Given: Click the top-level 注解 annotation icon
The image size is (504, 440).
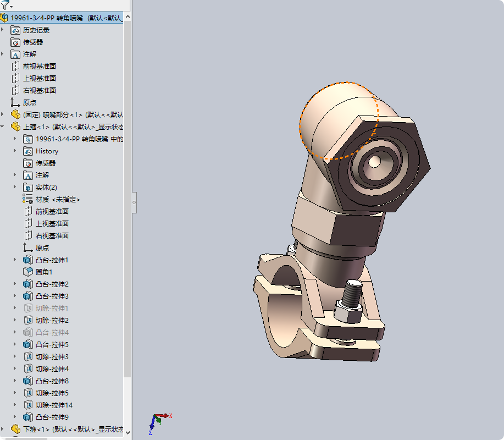Looking at the screenshot, I should tap(15, 54).
